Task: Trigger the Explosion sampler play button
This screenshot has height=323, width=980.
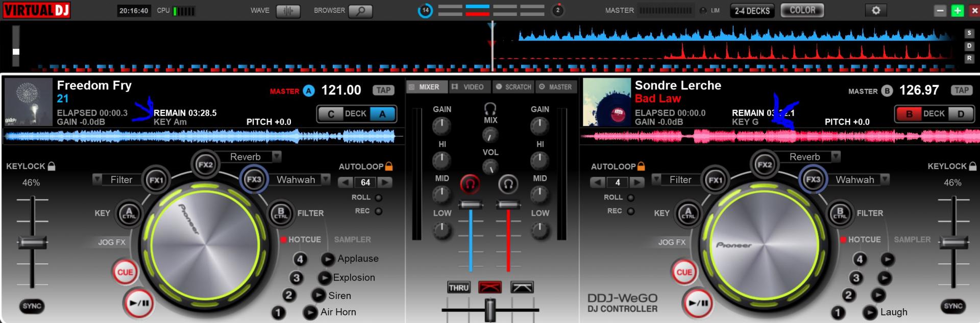Action: pos(324,278)
